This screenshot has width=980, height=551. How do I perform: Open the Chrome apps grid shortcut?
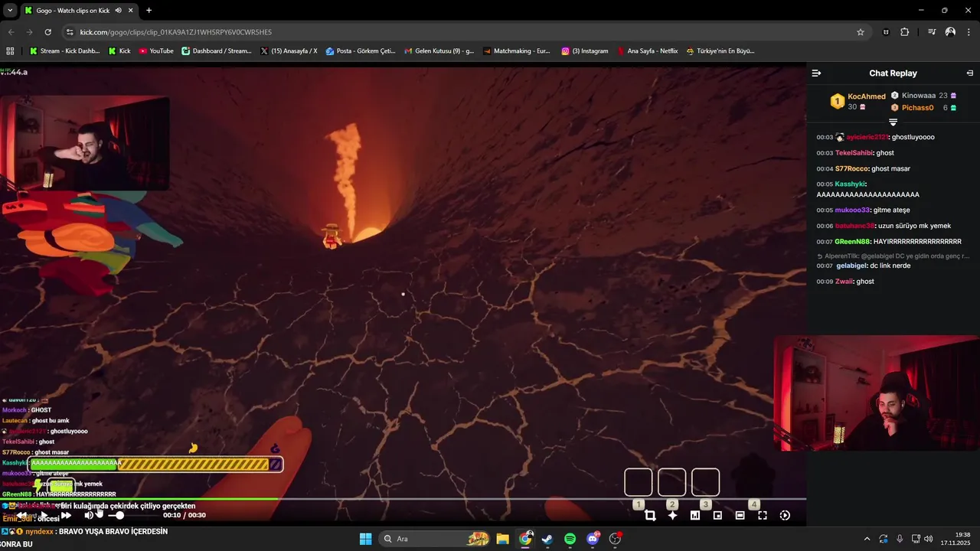(x=10, y=51)
